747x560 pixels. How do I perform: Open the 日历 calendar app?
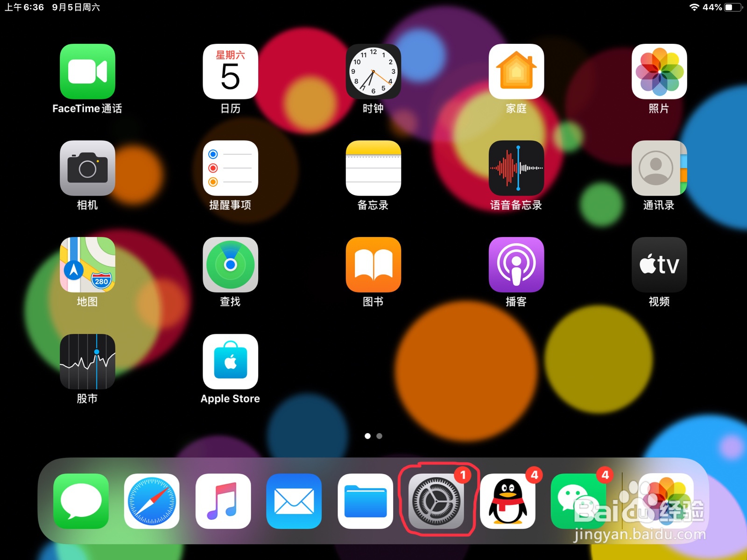point(230,71)
